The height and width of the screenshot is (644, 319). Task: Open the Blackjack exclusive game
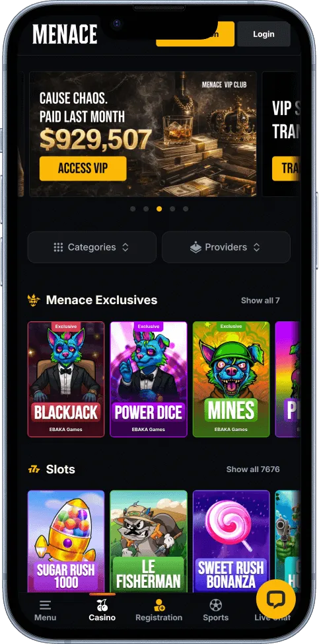pos(66,379)
